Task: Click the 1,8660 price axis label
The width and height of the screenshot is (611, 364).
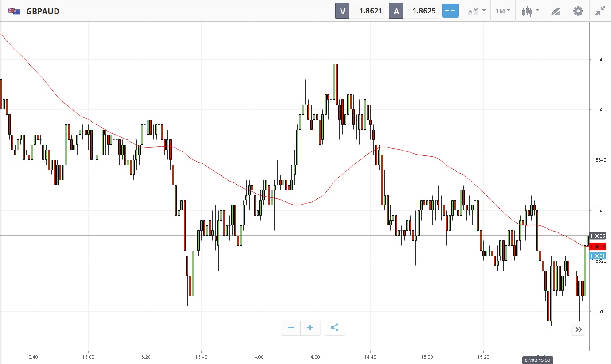Action: (599, 59)
